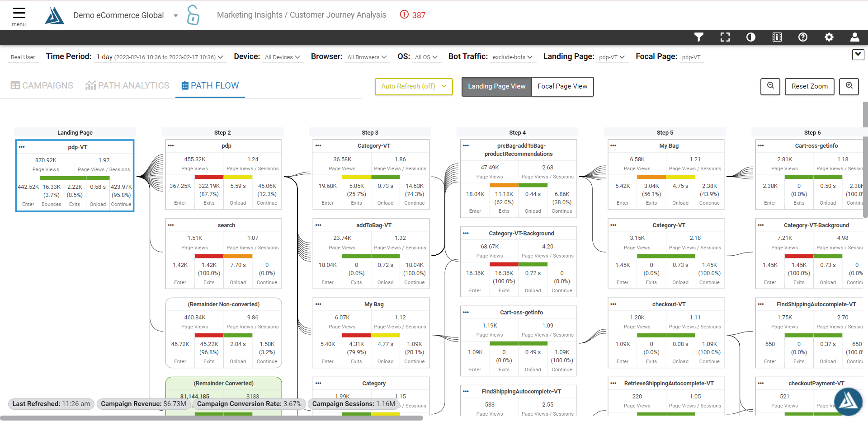
Task: Click the Focal Page pdp-VT field
Action: pos(691,57)
